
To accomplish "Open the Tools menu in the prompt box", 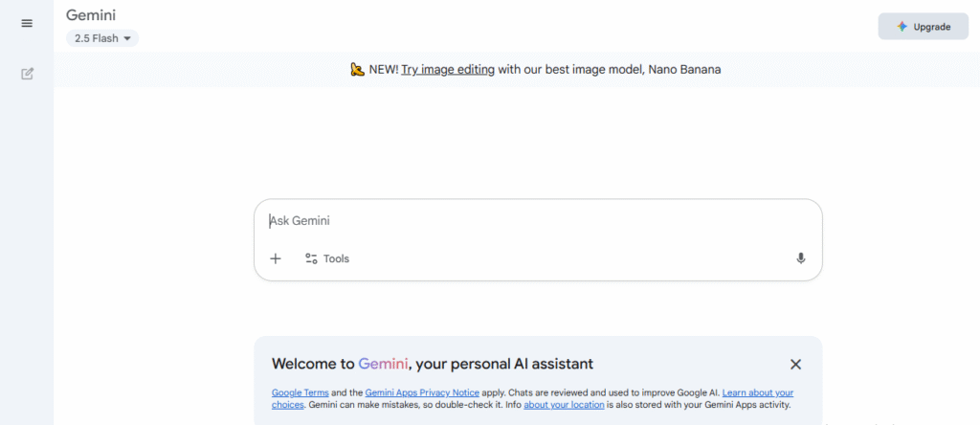I will tap(327, 258).
